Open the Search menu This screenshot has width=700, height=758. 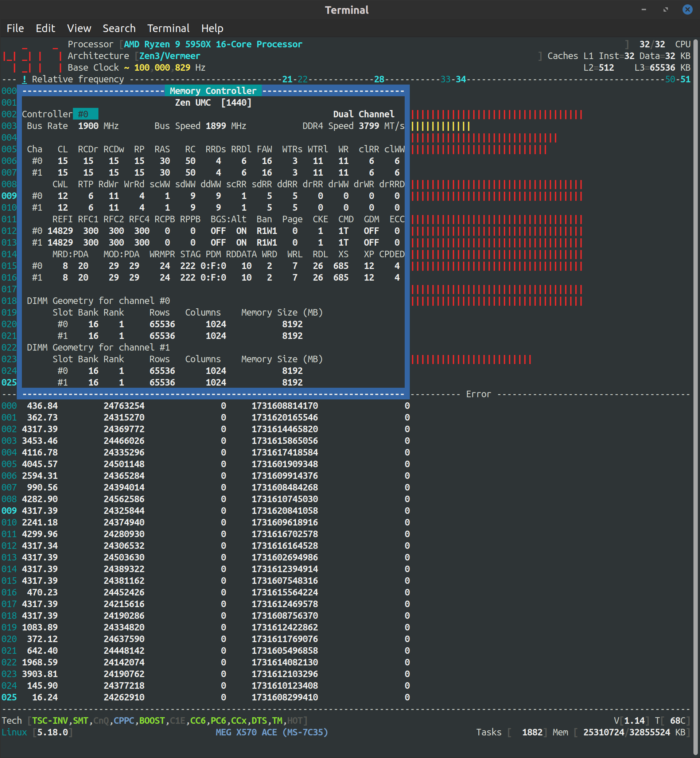click(x=119, y=28)
